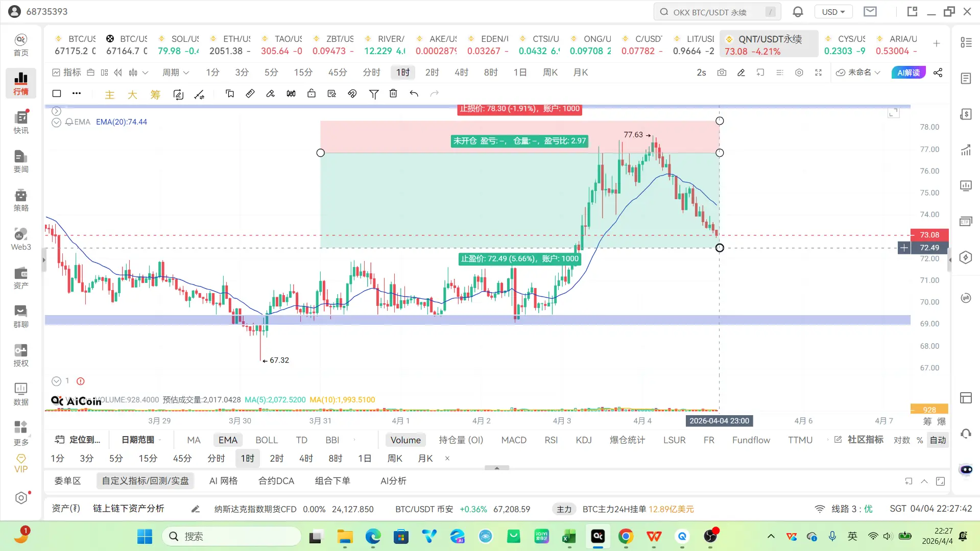The height and width of the screenshot is (551, 980).
Task: Toggle the 主 main force overlay
Action: click(110, 94)
